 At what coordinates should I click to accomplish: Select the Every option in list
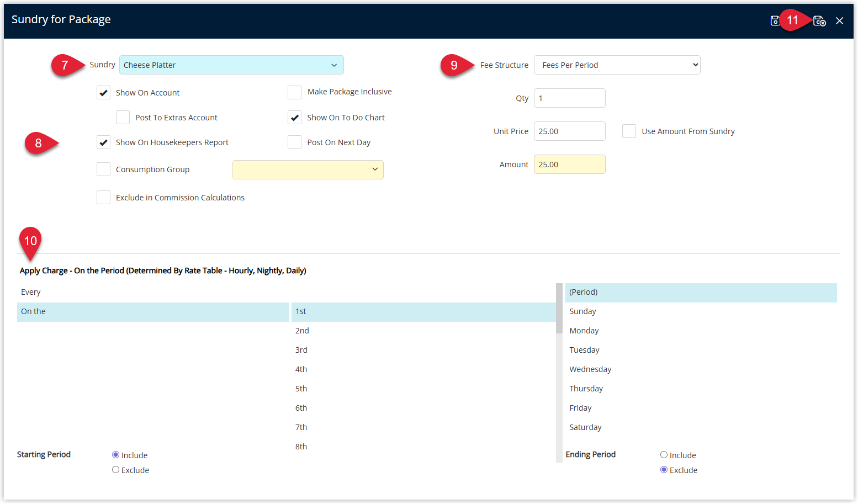(x=153, y=293)
